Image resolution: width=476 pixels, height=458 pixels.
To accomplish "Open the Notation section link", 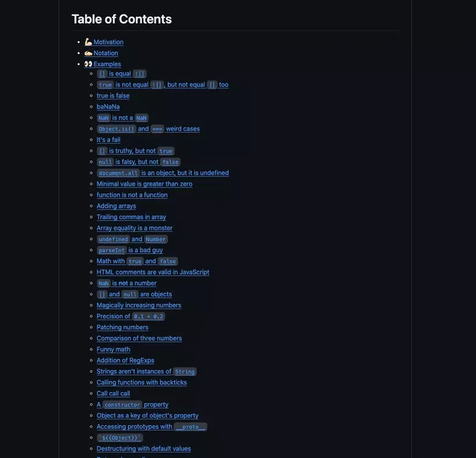I will 106,53.
